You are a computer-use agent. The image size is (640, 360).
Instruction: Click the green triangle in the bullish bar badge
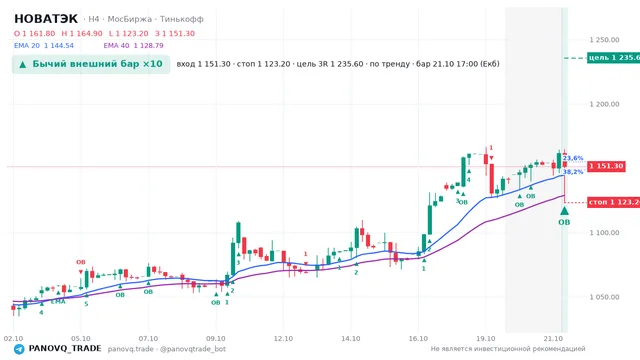[x=23, y=64]
